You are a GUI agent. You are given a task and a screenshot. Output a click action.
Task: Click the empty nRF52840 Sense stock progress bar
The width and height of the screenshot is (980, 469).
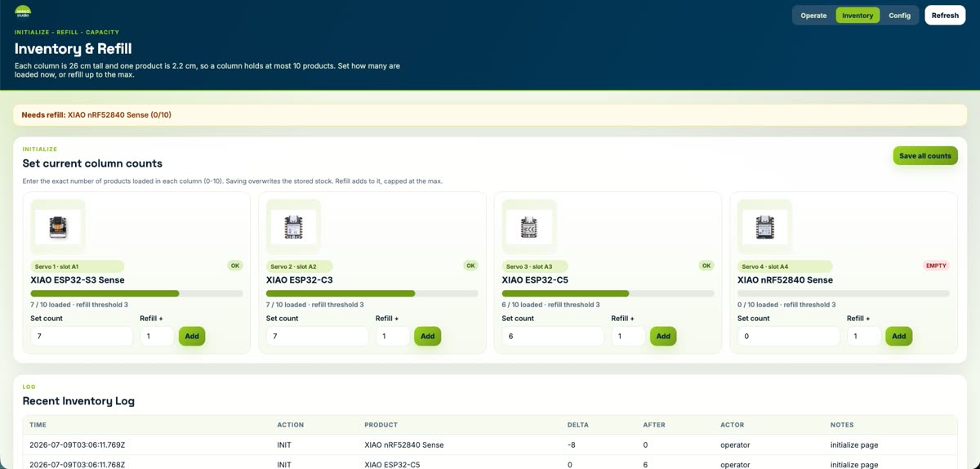pos(844,293)
